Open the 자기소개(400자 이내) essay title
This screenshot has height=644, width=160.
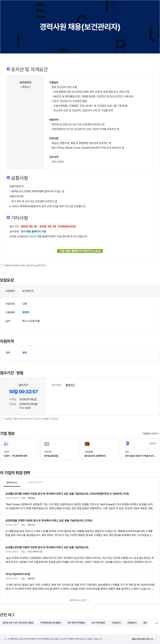[x=18, y=574]
